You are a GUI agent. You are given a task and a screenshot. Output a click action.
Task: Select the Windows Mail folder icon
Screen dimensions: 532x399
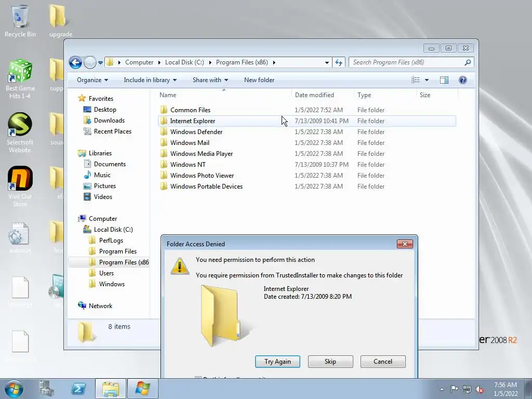[x=164, y=143]
